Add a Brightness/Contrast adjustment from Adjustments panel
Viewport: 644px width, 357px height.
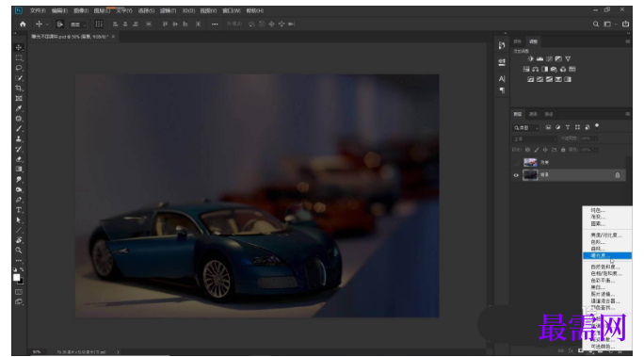[x=531, y=58]
